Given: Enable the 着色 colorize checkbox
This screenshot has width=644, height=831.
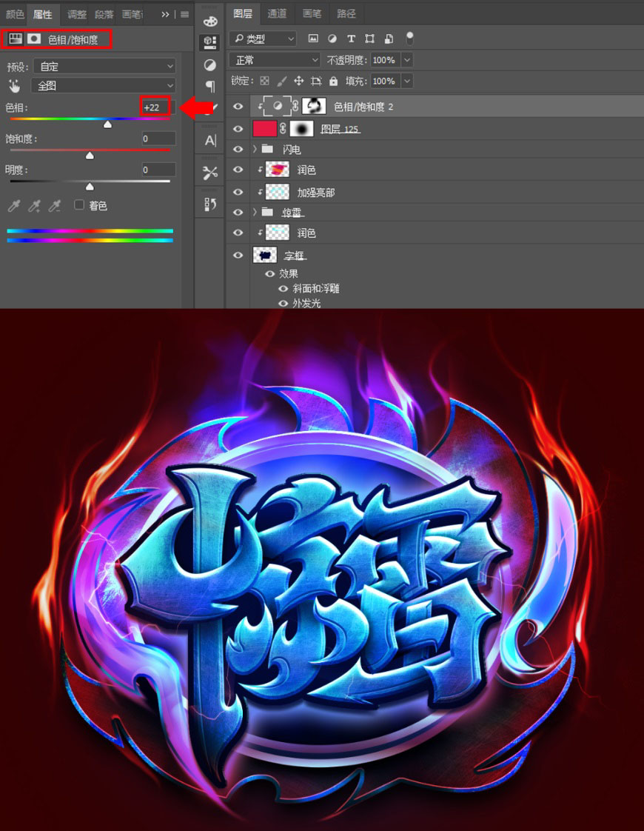Looking at the screenshot, I should [79, 204].
